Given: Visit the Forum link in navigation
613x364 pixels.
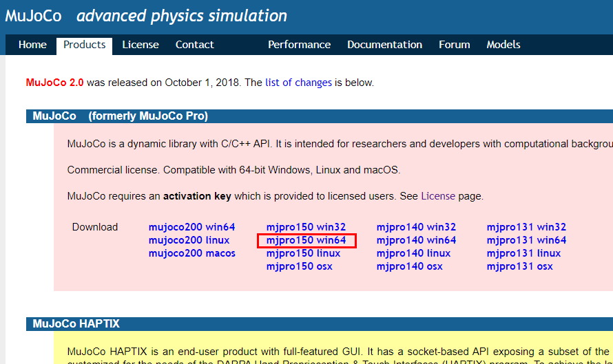Looking at the screenshot, I should point(455,45).
